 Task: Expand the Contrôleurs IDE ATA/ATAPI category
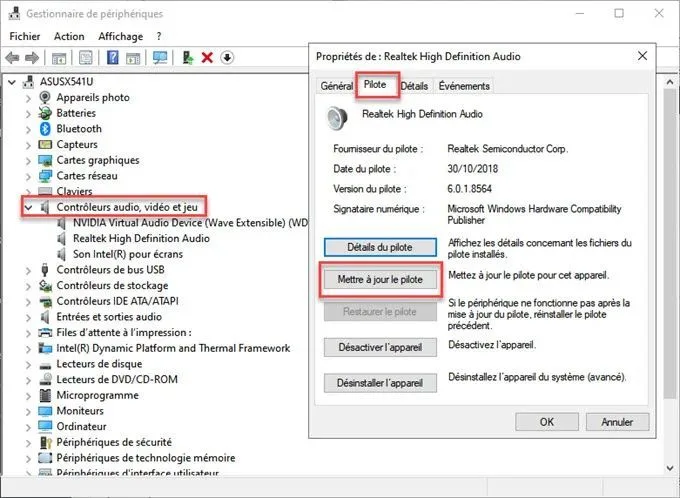click(x=28, y=301)
